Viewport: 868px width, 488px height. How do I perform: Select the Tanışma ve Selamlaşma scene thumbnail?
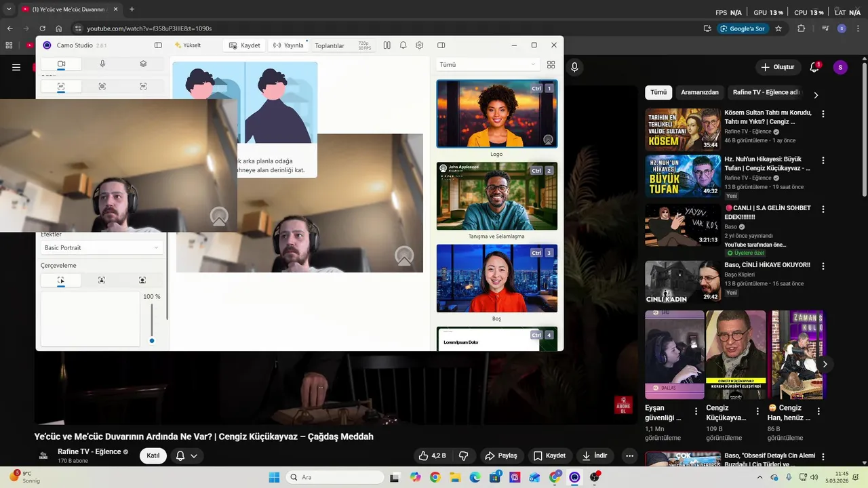coord(497,196)
